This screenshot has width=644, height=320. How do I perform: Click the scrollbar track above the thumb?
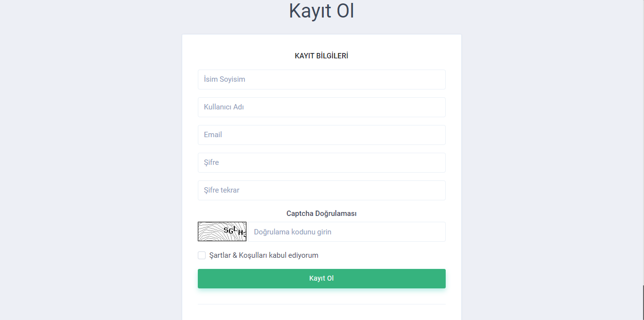click(643, 146)
